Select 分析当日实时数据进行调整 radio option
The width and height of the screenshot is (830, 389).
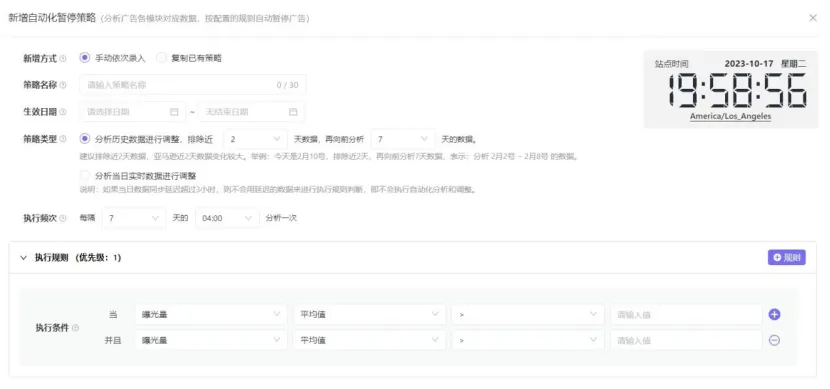pos(84,175)
